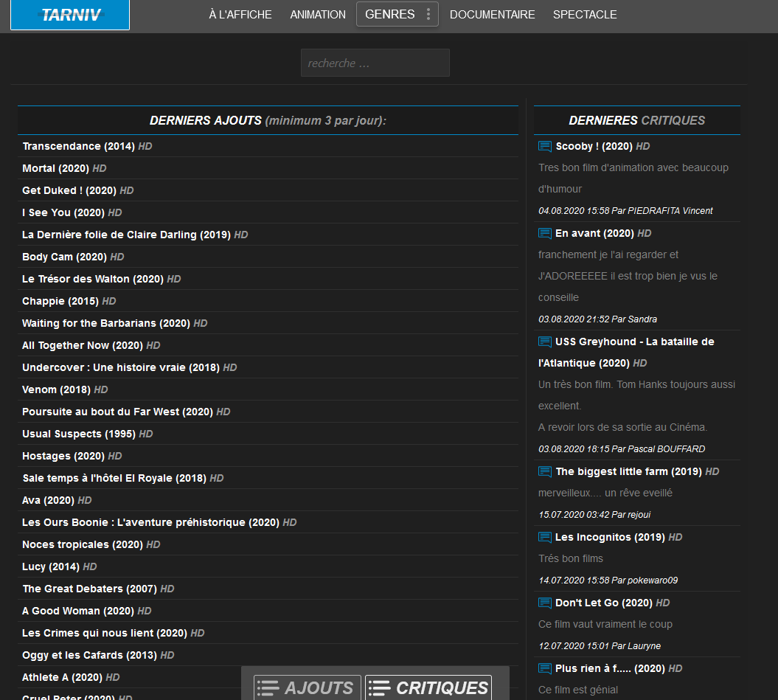
Task: Expand the GENRES dropdown menu
Action: click(397, 15)
